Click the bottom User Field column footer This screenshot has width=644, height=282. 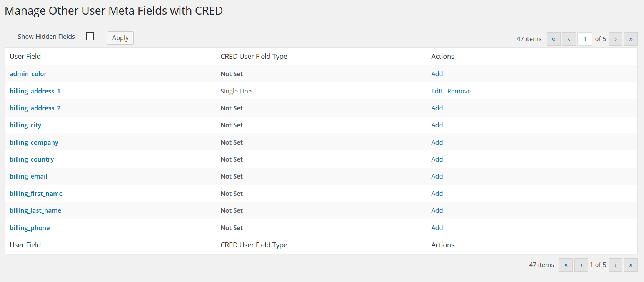pos(25,245)
